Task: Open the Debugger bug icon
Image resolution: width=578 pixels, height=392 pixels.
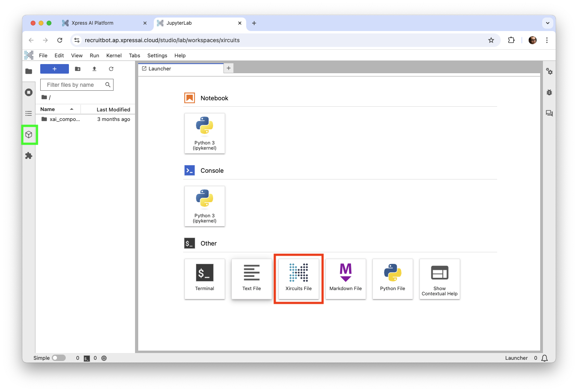Action: 549,92
